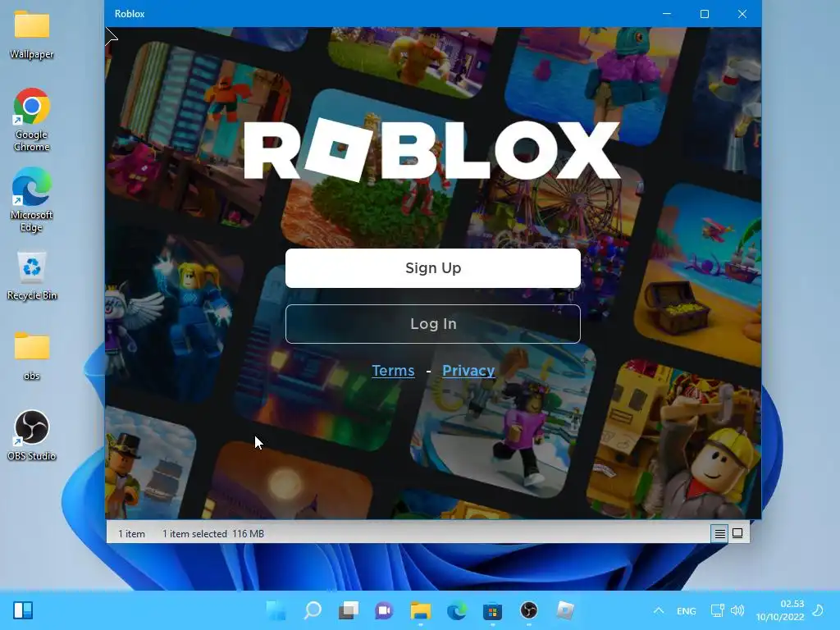The width and height of the screenshot is (840, 630).
Task: Open the Wallpaper folder on desktop
Action: point(32,34)
